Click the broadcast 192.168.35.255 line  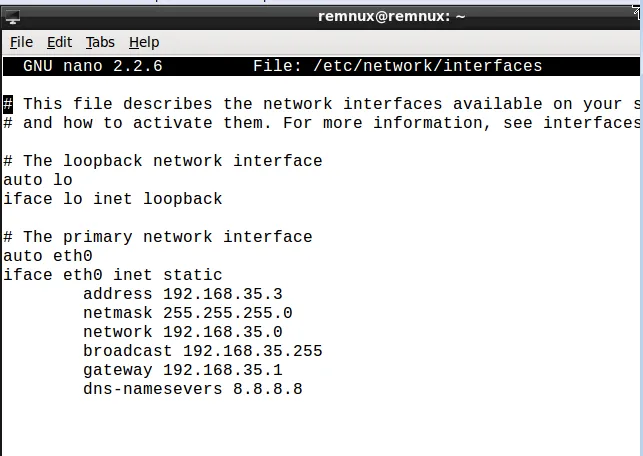coord(203,351)
